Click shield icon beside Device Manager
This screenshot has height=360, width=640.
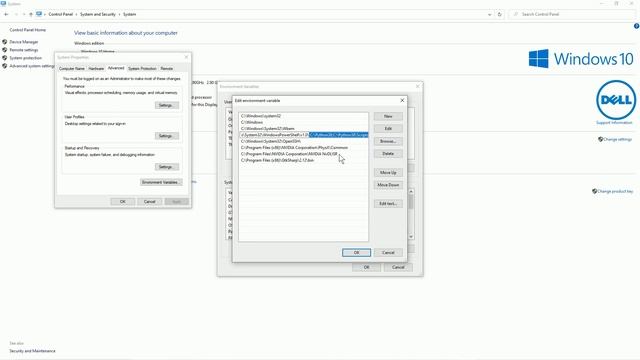tap(5, 42)
